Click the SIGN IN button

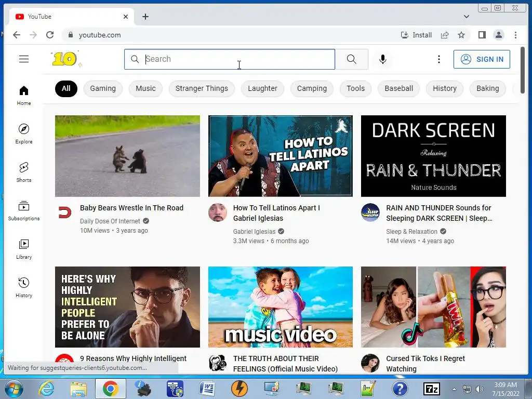point(482,59)
